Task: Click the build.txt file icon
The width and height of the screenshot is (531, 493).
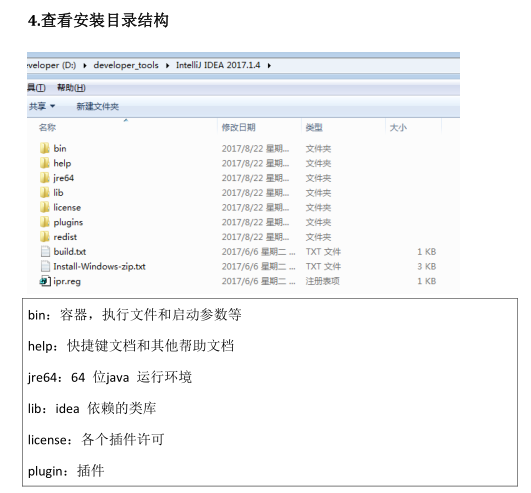Action: 45,252
